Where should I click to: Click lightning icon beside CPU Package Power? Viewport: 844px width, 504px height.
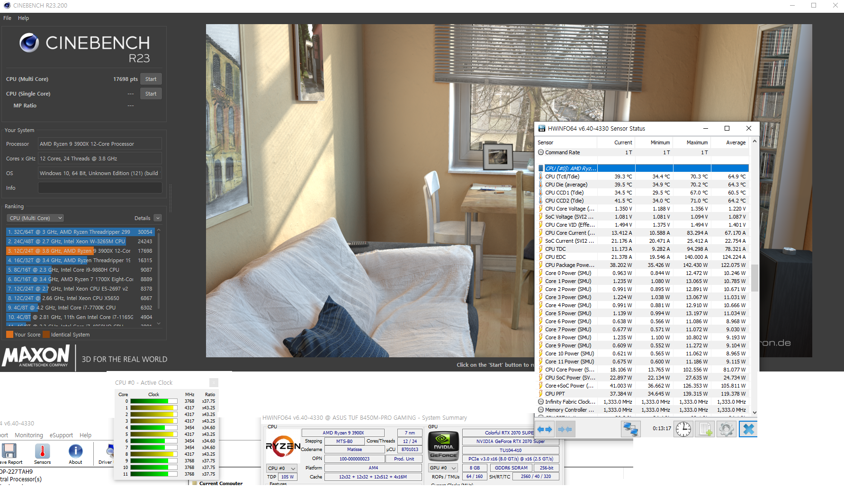(x=541, y=265)
